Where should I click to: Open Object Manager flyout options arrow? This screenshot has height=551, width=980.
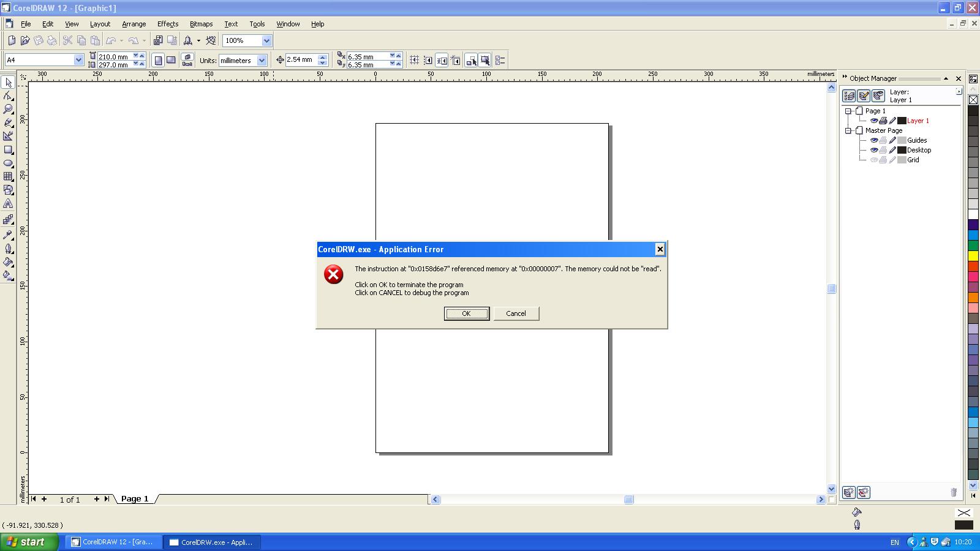coord(959,91)
